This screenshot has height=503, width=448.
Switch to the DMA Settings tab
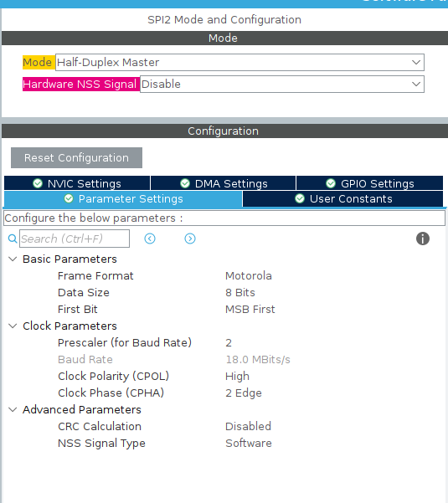[x=224, y=183]
